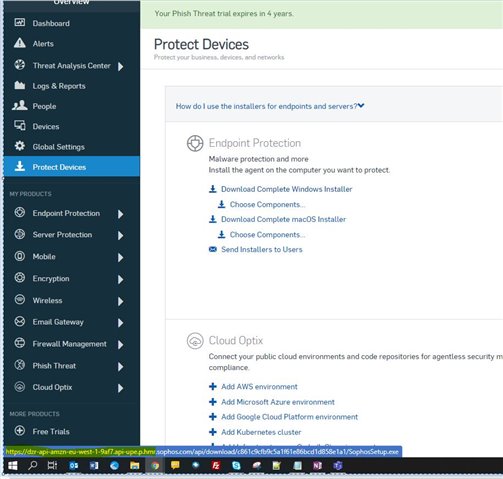Click the Devices icon in sidebar
The width and height of the screenshot is (503, 479).
point(20,126)
